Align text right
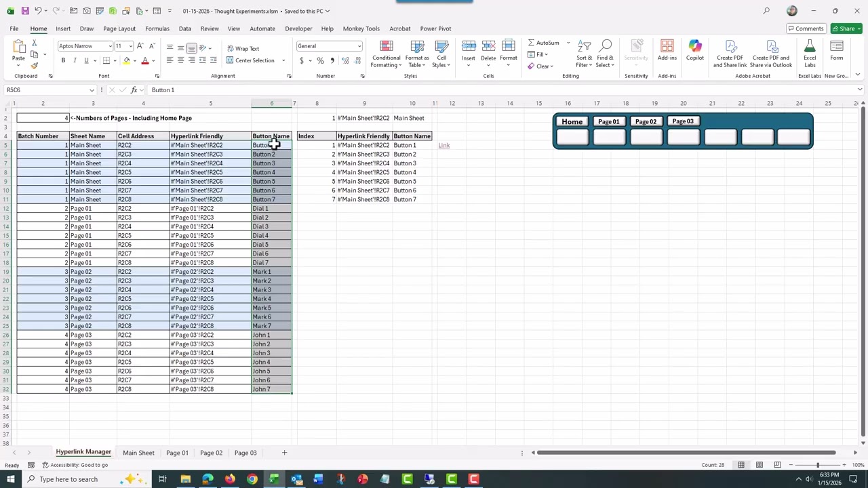 point(192,60)
